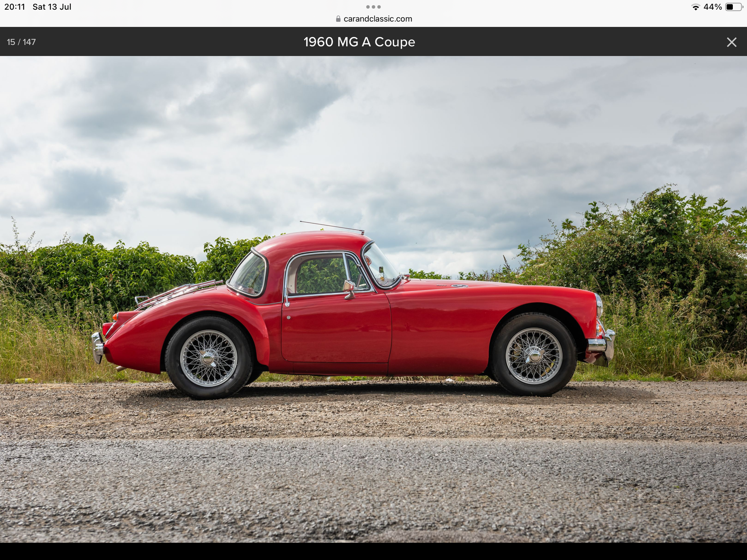Viewport: 747px width, 560px height.
Task: Tap the Wi-Fi status icon
Action: point(695,7)
